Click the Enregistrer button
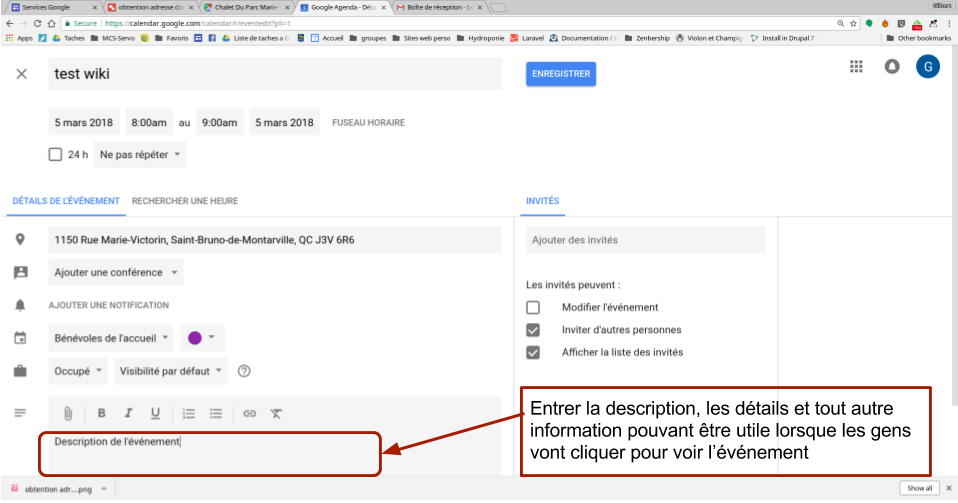The width and height of the screenshot is (958, 503). [x=560, y=74]
